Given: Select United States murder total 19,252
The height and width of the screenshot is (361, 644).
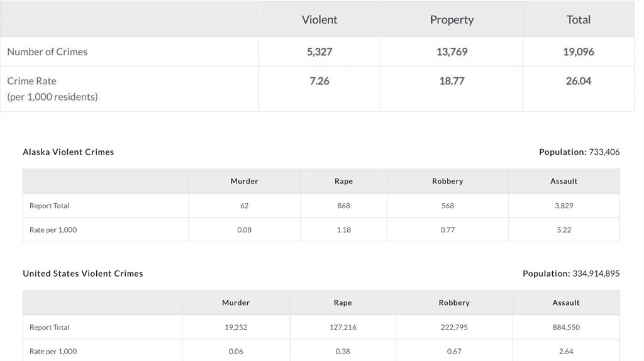Looking at the screenshot, I should [x=236, y=327].
